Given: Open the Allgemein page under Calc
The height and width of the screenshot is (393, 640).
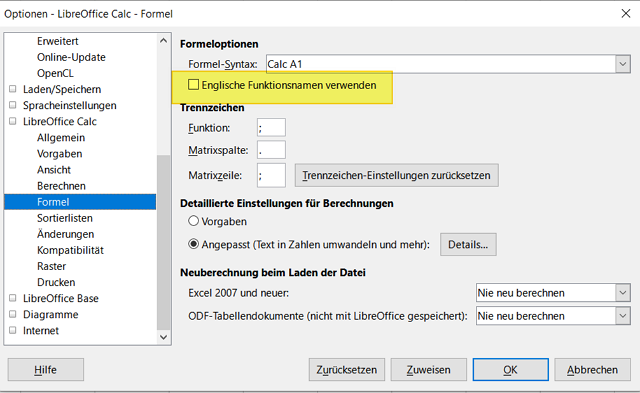Looking at the screenshot, I should [61, 138].
